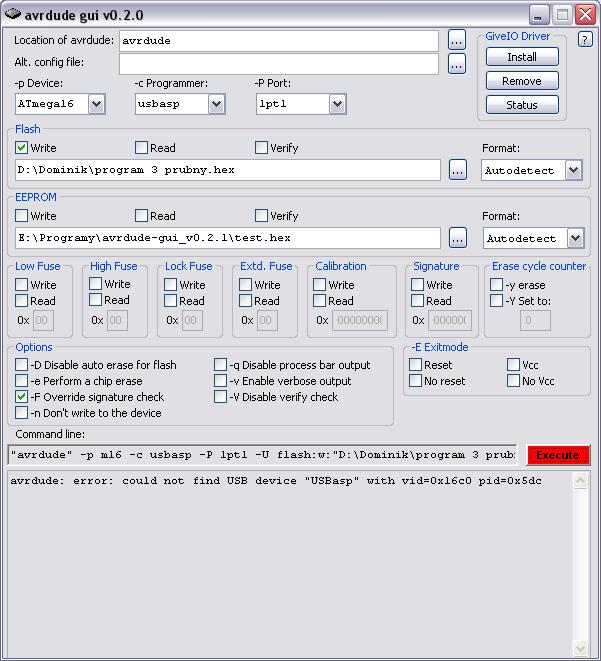
Task: Enable the Flash Verify checkbox
Action: tap(261, 148)
